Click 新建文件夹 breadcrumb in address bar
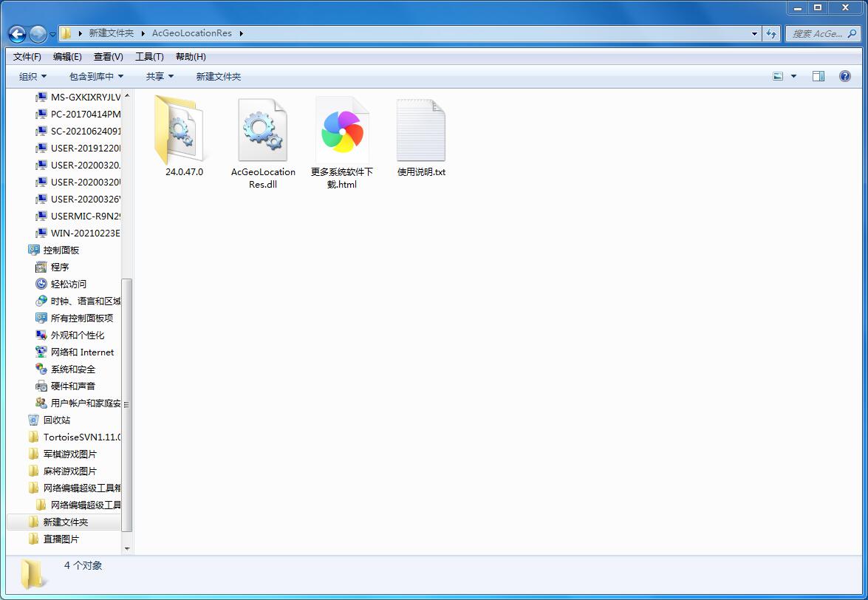The image size is (868, 600). 112,33
